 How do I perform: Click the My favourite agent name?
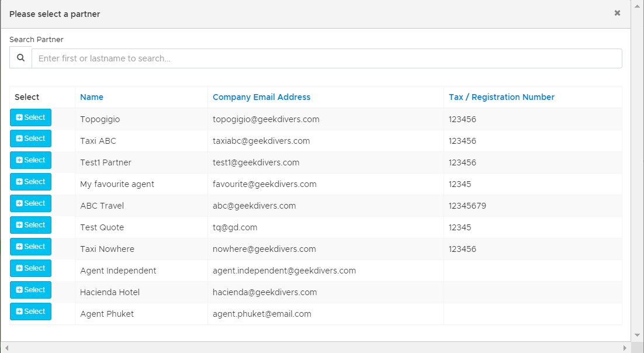[x=117, y=184]
